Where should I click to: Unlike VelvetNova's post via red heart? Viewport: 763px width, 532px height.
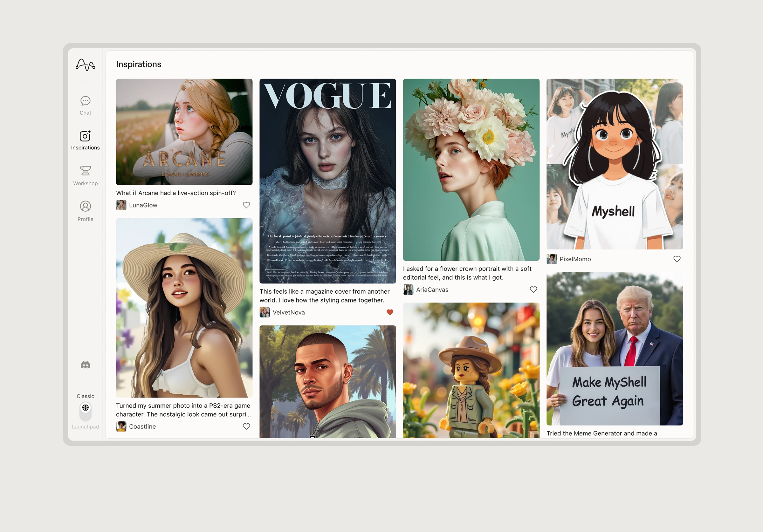pyautogui.click(x=390, y=312)
